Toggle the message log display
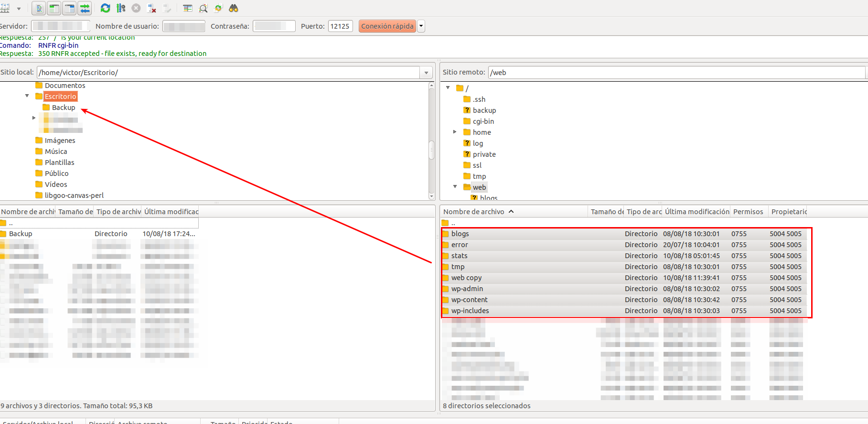Screen dimensions: 868x424 pyautogui.click(x=39, y=8)
